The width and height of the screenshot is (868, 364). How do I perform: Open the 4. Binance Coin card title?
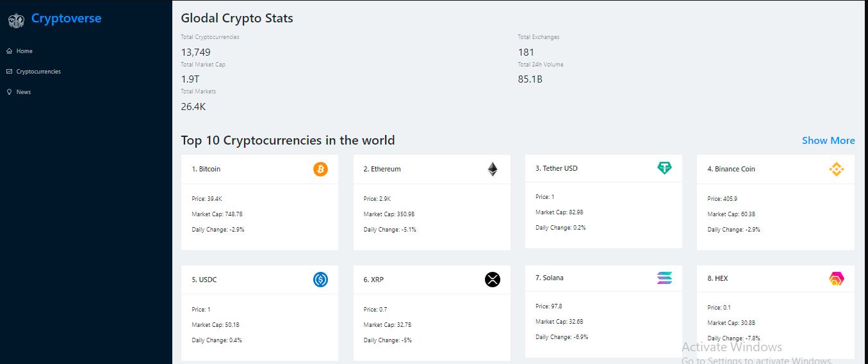[x=731, y=169]
